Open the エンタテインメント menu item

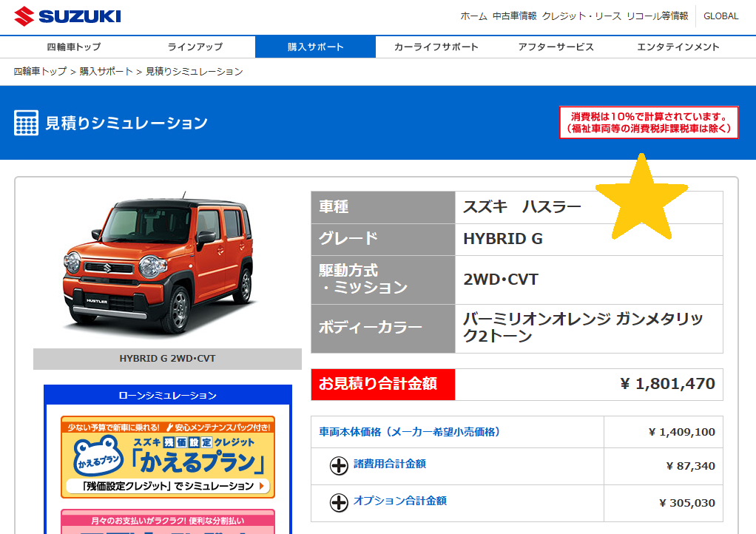(678, 47)
